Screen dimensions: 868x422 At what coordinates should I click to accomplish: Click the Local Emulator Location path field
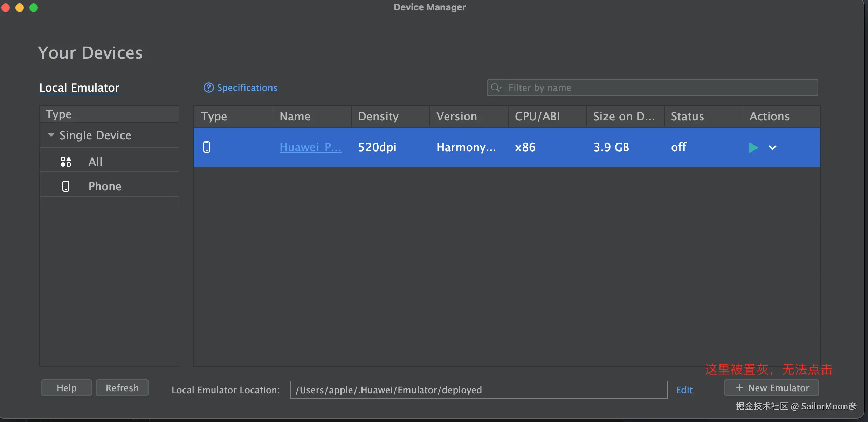478,390
